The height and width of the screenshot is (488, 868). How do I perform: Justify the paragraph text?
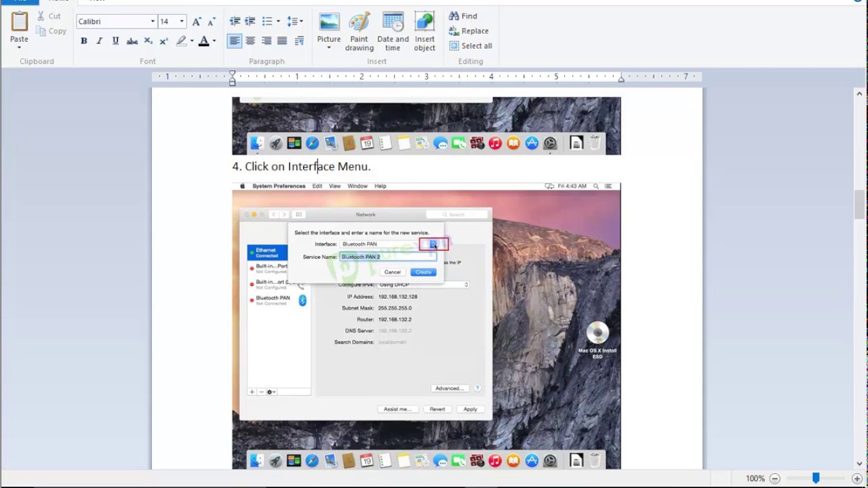click(x=282, y=41)
